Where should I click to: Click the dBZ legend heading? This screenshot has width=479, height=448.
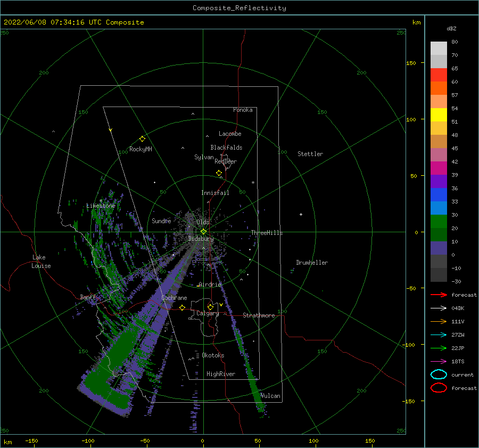(451, 28)
